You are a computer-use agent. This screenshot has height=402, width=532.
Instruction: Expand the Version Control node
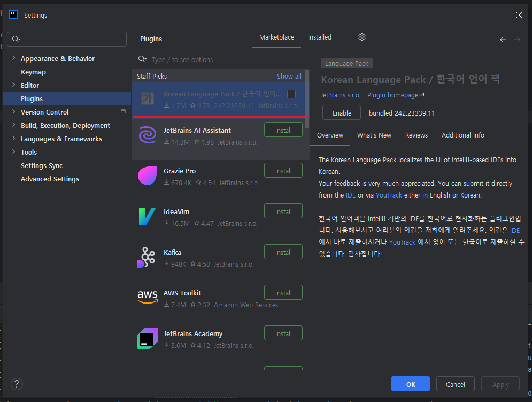[13, 111]
